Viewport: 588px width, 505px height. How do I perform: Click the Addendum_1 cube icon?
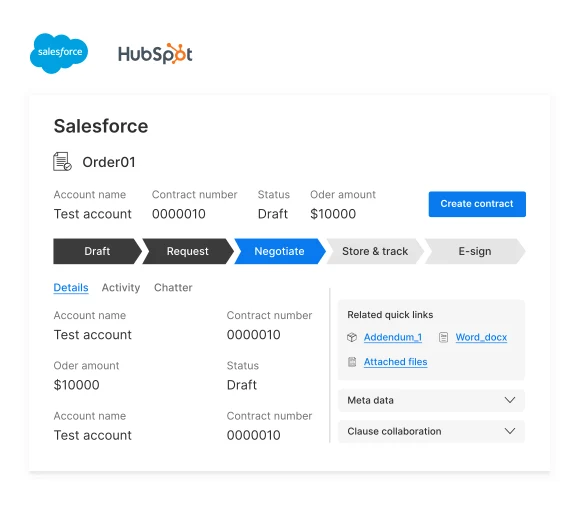tap(352, 337)
